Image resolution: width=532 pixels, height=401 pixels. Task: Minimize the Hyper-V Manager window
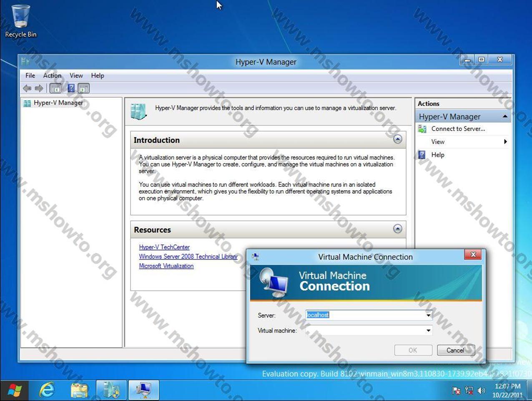coord(467,60)
